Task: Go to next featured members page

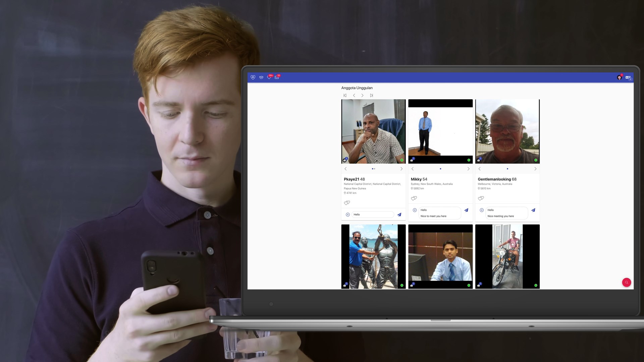Action: coord(362,96)
